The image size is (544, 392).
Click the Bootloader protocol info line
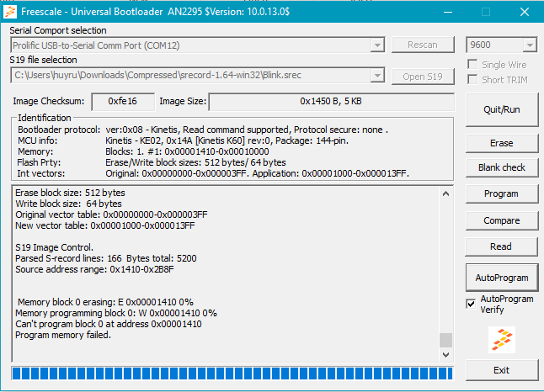(x=203, y=130)
